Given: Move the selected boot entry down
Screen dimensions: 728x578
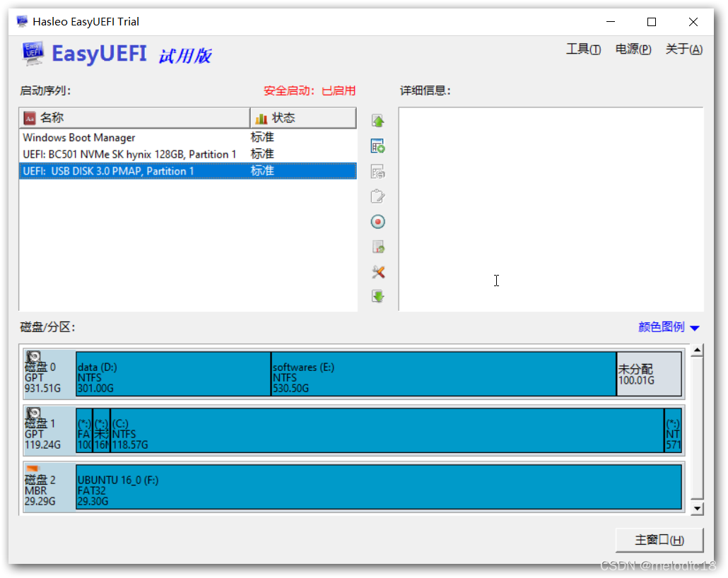Looking at the screenshot, I should pyautogui.click(x=378, y=296).
